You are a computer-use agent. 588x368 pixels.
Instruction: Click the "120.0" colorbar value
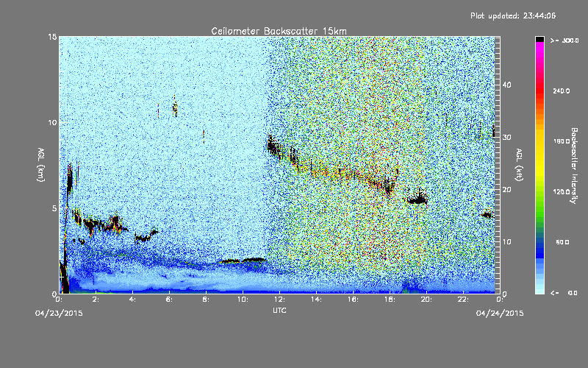[x=562, y=192]
